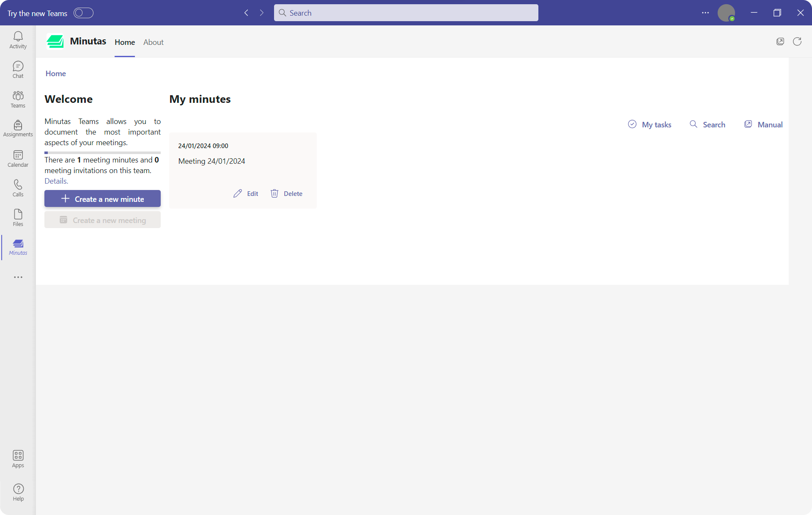Select the Minutas app in sidebar
Image resolution: width=812 pixels, height=515 pixels.
tap(18, 247)
